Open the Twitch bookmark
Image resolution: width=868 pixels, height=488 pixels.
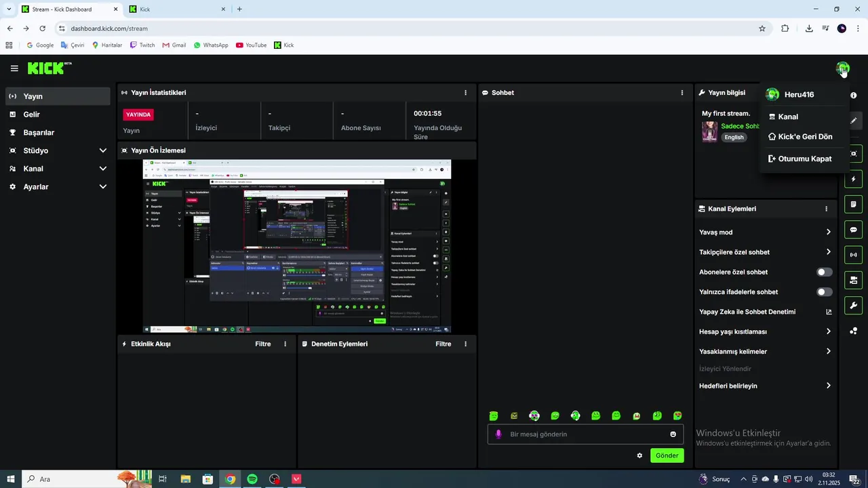(142, 45)
